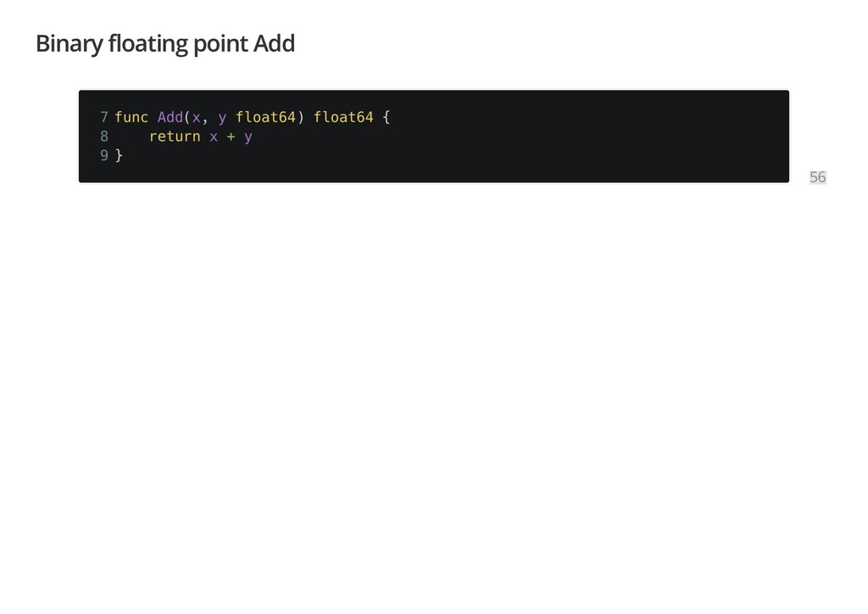Click the slide number 56 badge
Image resolution: width=868 pixels, height=614 pixels.
coord(817,177)
